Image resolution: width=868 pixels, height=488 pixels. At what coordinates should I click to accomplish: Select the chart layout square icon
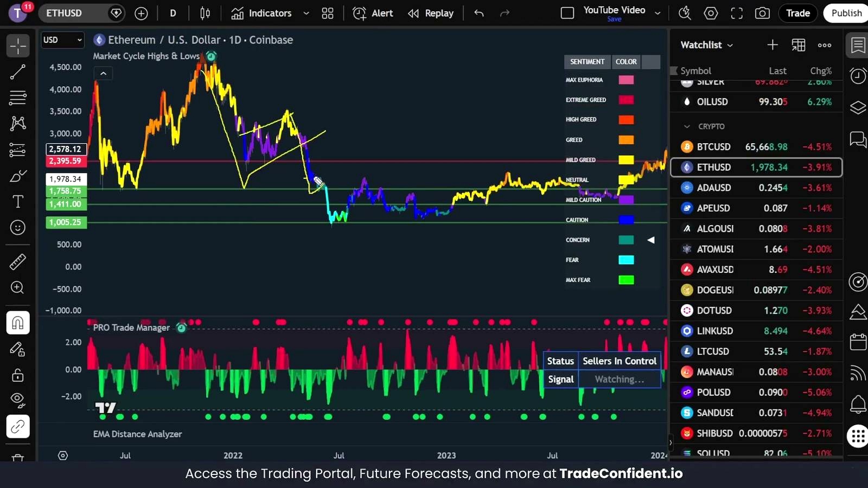(x=567, y=13)
